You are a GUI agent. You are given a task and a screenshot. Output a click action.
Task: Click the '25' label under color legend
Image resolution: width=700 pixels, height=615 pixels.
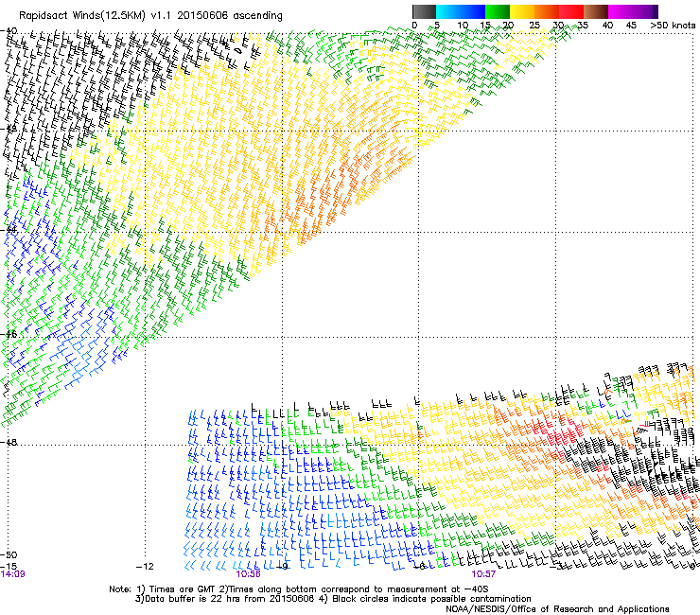(534, 26)
